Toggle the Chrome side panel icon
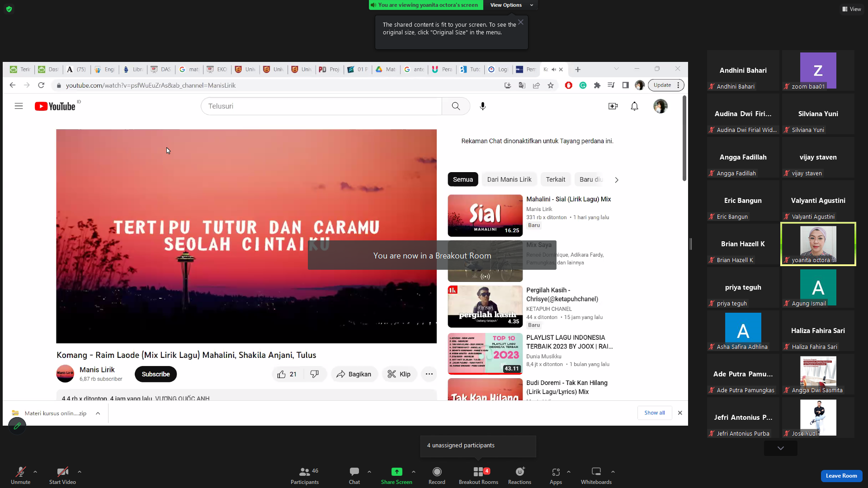868x488 pixels. [626, 85]
